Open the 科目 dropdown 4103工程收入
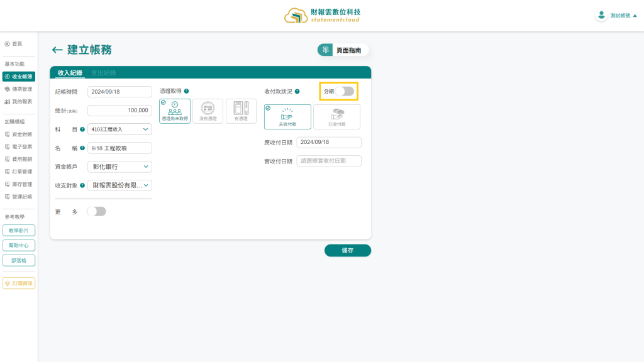This screenshot has width=644, height=362. (119, 129)
